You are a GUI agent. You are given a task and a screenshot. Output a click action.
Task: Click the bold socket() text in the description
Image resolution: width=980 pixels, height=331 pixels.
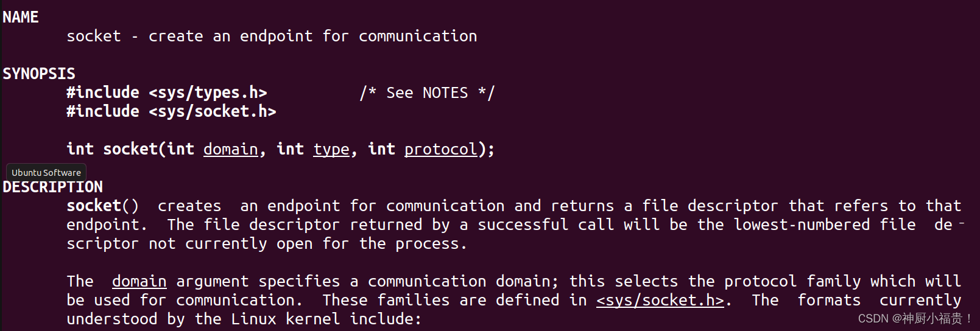[103, 206]
